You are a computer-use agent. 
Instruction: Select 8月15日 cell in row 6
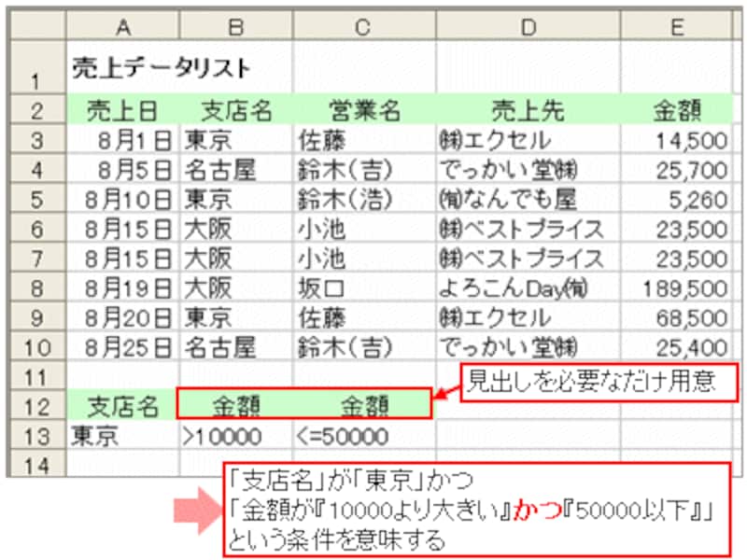coord(123,228)
